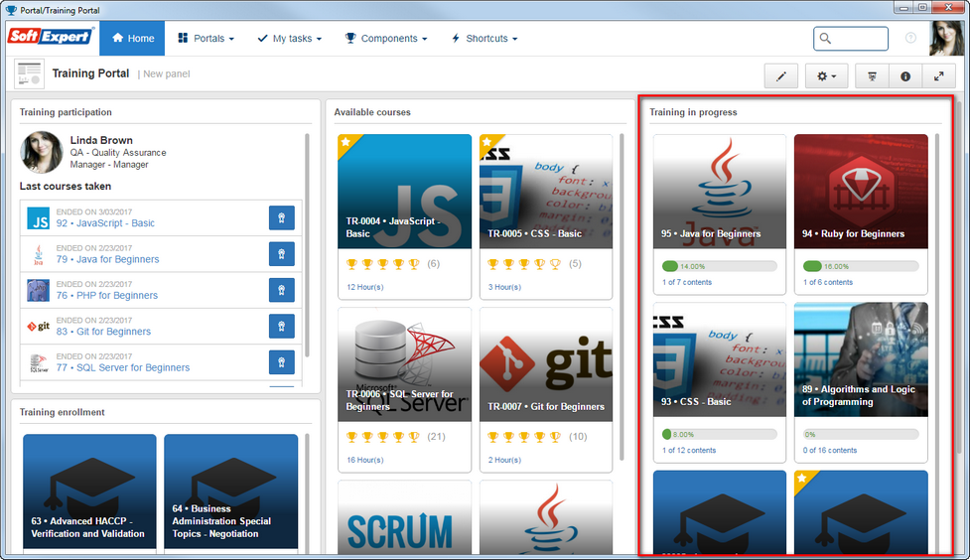Click the pencil edit portal button

pyautogui.click(x=781, y=76)
